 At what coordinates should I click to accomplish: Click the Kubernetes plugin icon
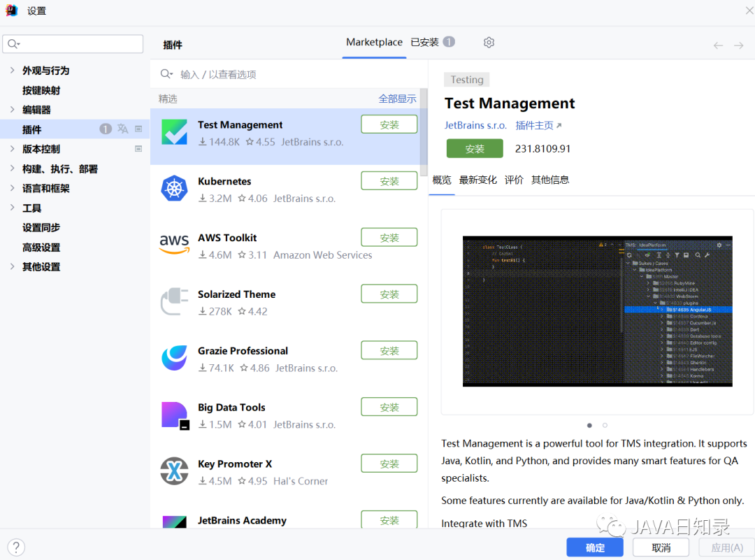(x=174, y=188)
